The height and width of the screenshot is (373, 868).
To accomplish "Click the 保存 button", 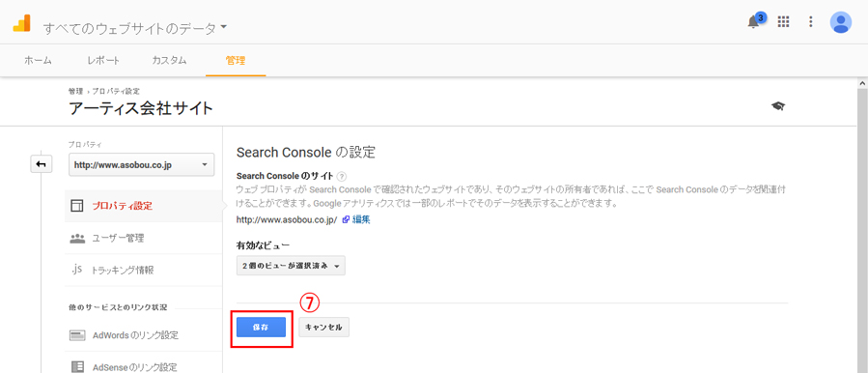I will tap(261, 327).
